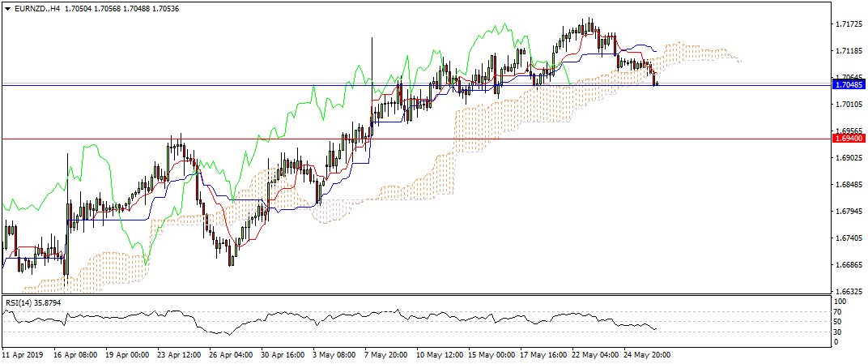Image resolution: width=868 pixels, height=364 pixels.
Task: Click the 11 Apr 2019 date label
Action: pos(22,354)
